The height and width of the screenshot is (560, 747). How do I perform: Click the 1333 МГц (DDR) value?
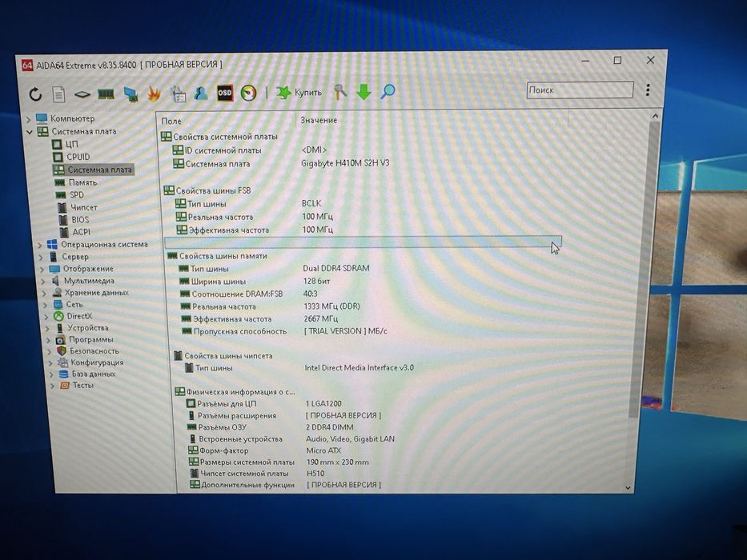331,306
